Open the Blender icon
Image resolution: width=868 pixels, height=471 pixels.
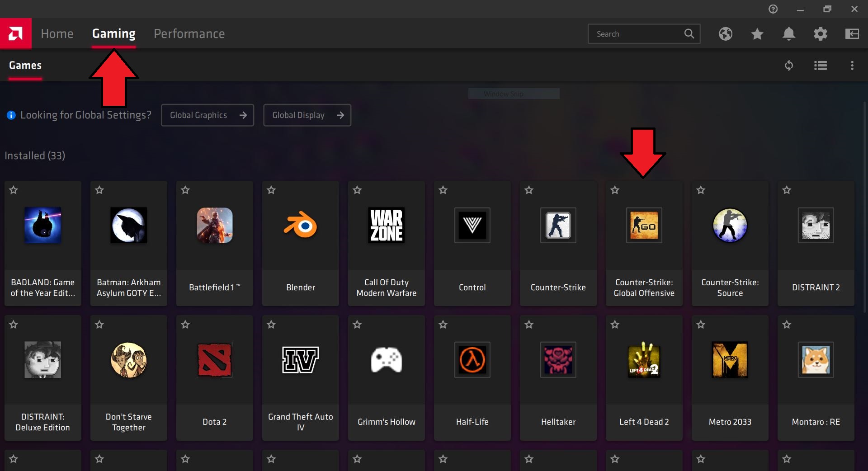(x=301, y=225)
